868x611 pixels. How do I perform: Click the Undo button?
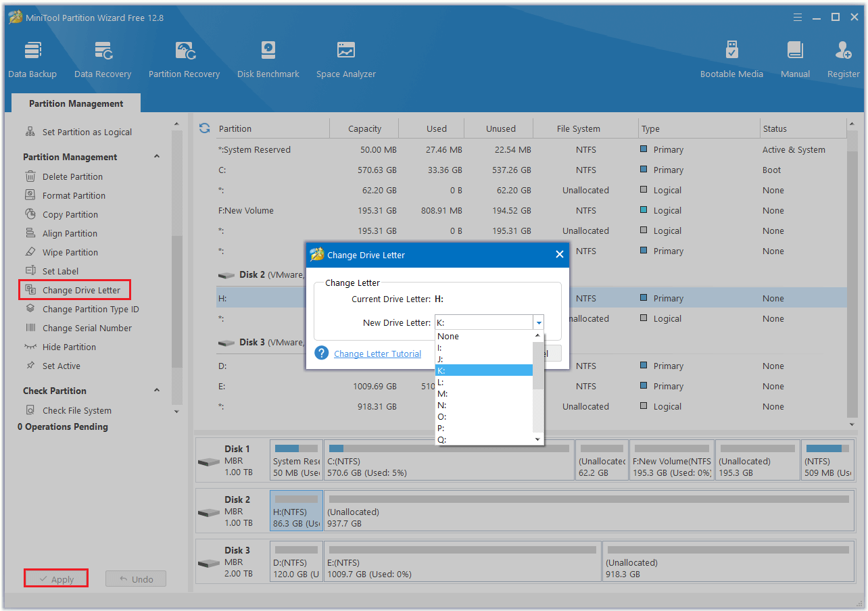[x=136, y=579]
